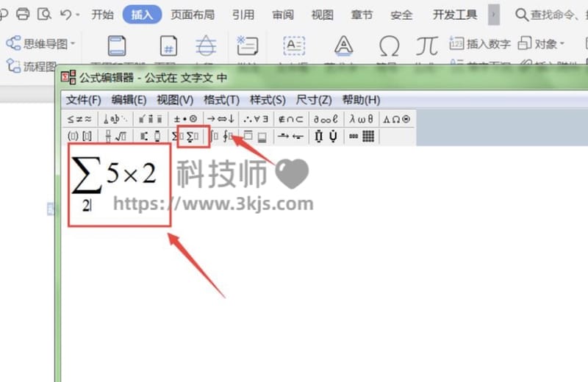
Task: Open fraction and radical templates palette
Action: tap(115, 137)
